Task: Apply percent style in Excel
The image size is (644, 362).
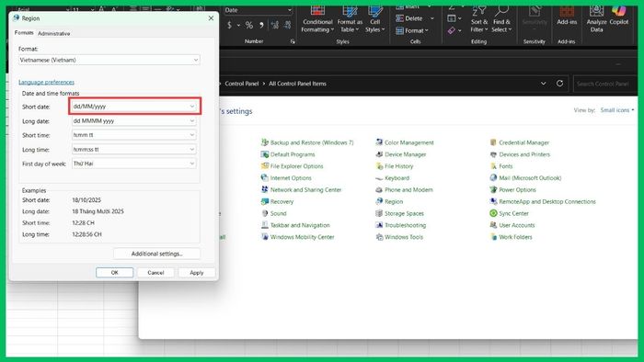Action: pos(249,25)
